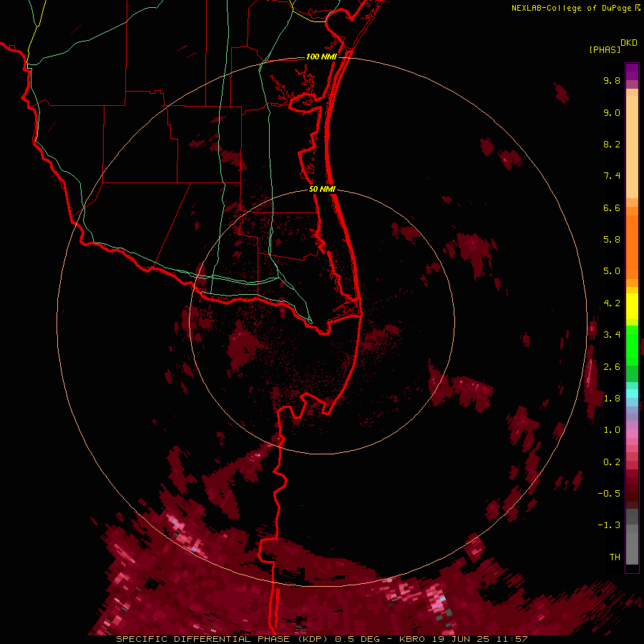
Task: Select the cyan segment of the color bar
Action: [x=632, y=393]
